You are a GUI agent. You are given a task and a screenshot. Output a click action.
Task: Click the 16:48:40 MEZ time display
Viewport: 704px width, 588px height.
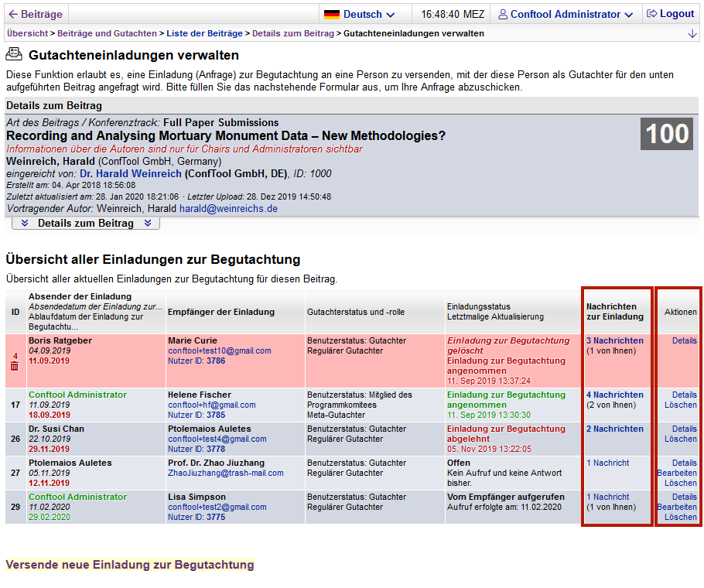[453, 14]
